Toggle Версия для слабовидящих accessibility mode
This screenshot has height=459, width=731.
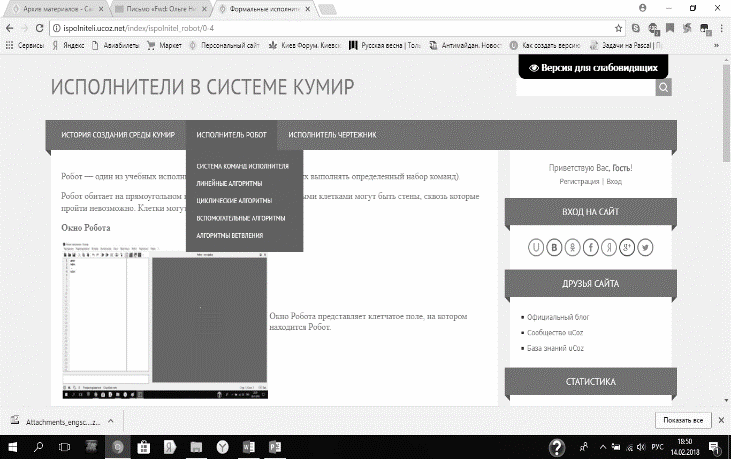[592, 67]
